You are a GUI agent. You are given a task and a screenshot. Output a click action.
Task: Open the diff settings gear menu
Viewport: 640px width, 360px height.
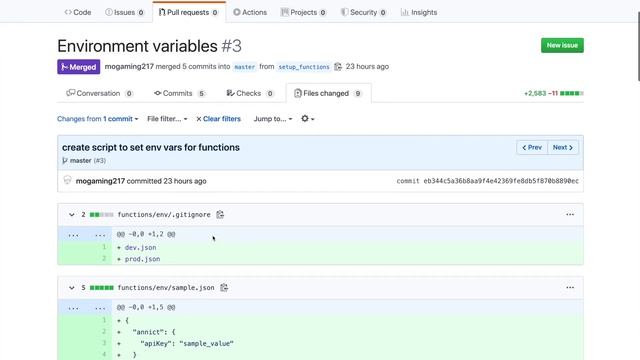tap(307, 119)
